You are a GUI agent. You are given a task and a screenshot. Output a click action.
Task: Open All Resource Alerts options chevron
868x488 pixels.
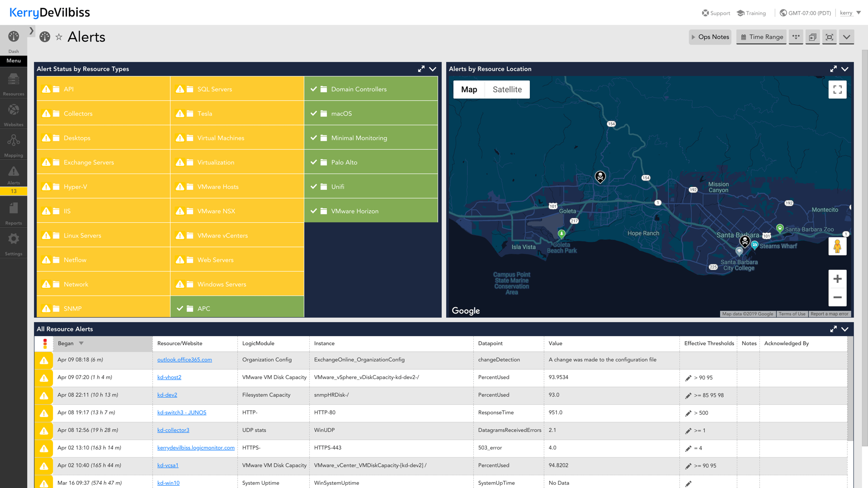tap(845, 329)
